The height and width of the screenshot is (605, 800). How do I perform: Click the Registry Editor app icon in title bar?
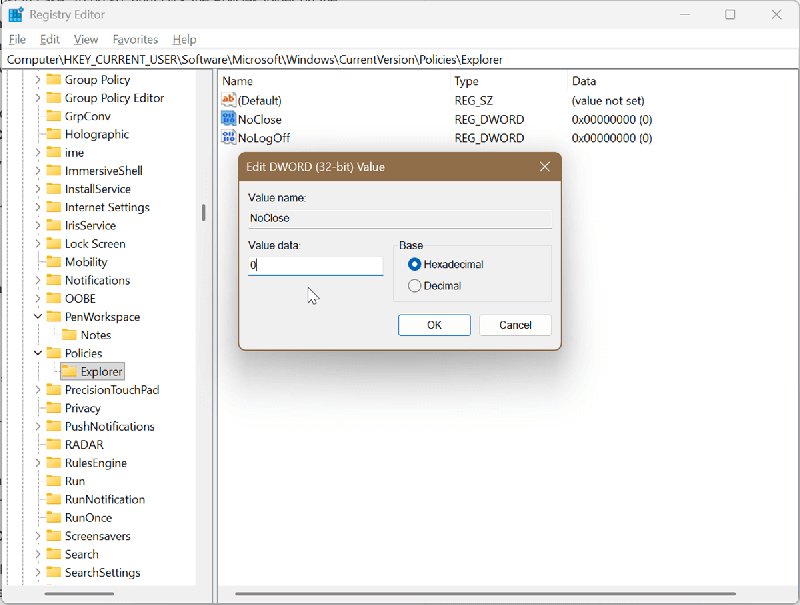[x=16, y=14]
